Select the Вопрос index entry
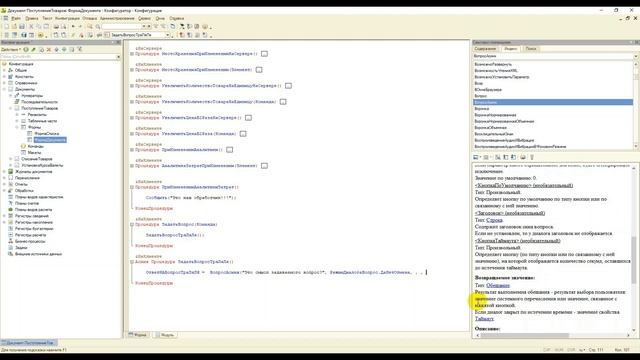Screen dimensions: 640x360 pos(480,96)
